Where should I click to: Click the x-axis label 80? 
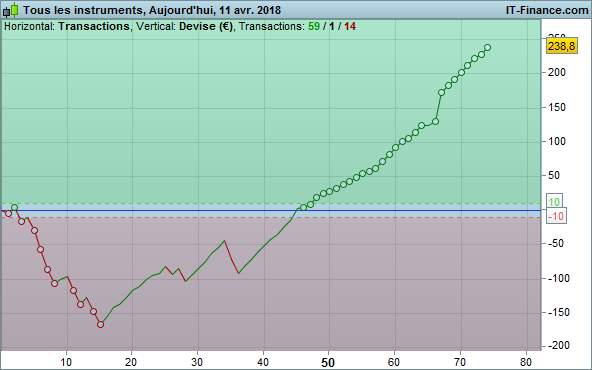tap(526, 362)
